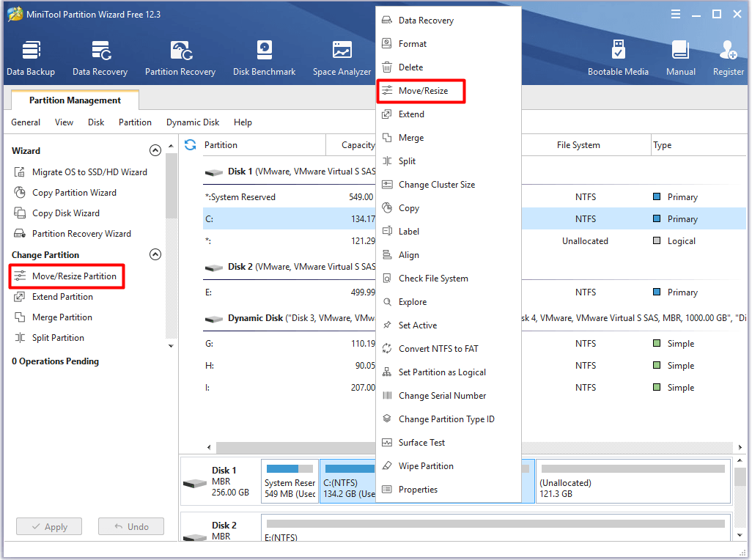The width and height of the screenshot is (752, 560).
Task: Click the Split icon in context menu
Action: coord(386,161)
